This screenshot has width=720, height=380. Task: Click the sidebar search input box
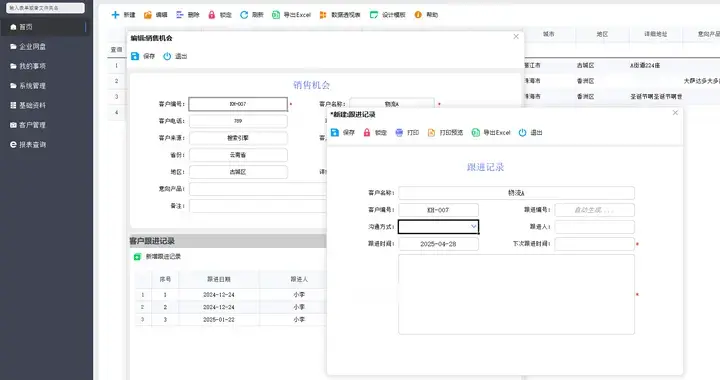[45, 8]
